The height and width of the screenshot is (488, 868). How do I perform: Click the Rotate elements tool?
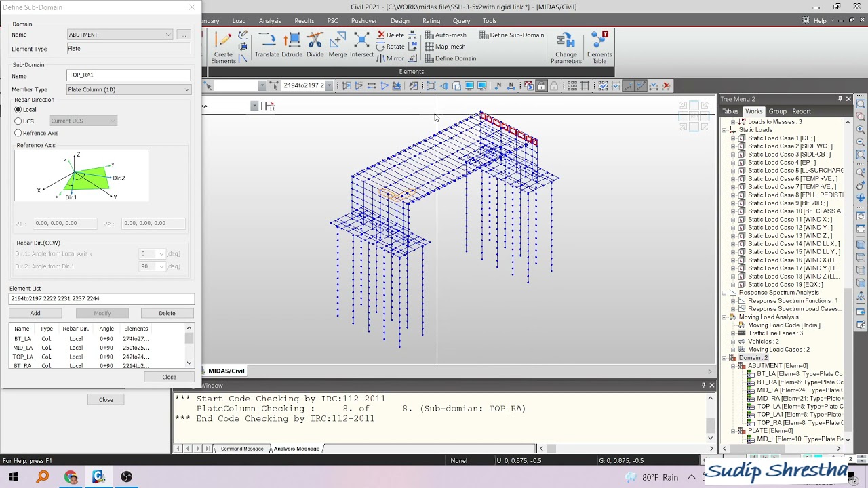coord(391,46)
